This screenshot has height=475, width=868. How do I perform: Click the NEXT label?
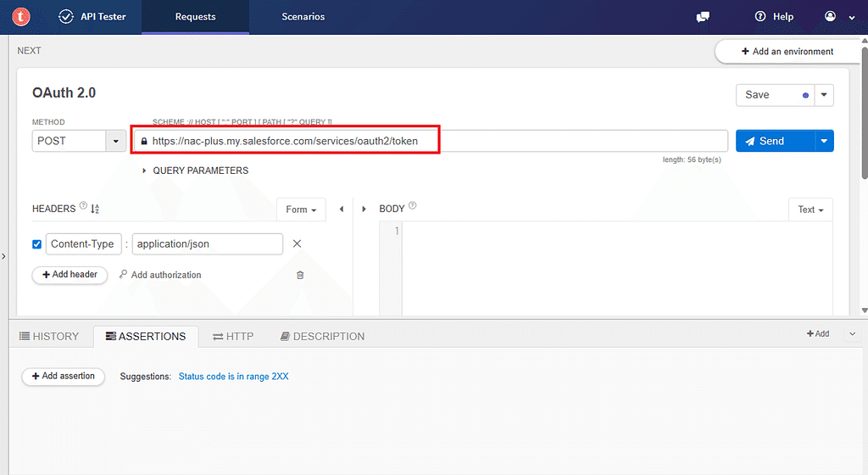click(29, 51)
